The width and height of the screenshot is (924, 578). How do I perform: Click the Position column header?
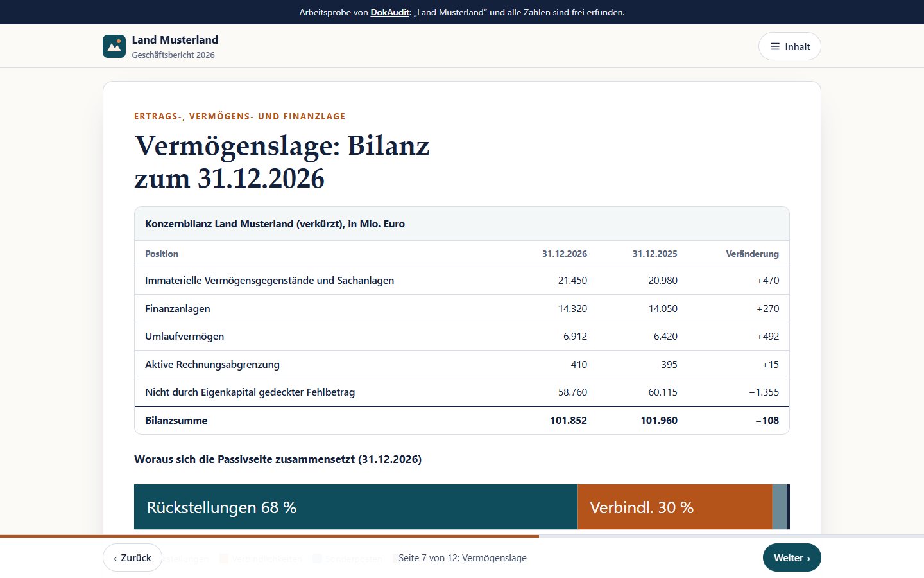click(x=162, y=254)
